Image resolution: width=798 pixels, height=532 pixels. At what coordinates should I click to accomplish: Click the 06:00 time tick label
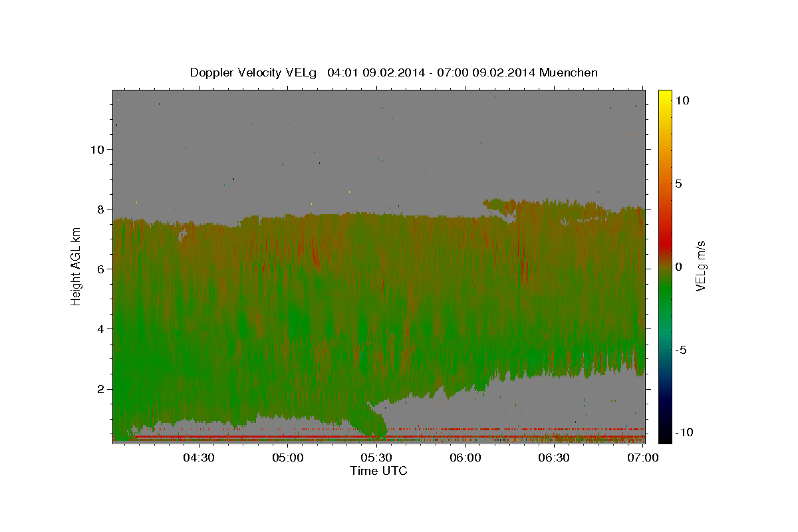465,458
